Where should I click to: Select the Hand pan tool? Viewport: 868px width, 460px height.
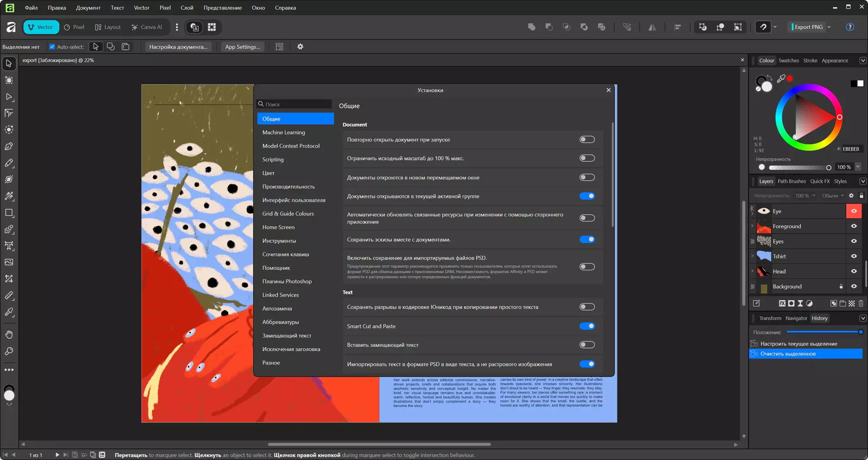pyautogui.click(x=9, y=335)
